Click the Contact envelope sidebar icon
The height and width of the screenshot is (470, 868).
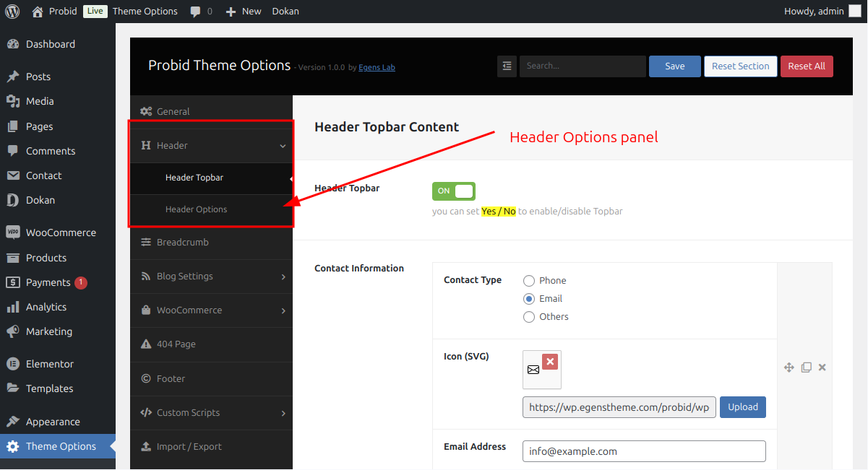[13, 175]
